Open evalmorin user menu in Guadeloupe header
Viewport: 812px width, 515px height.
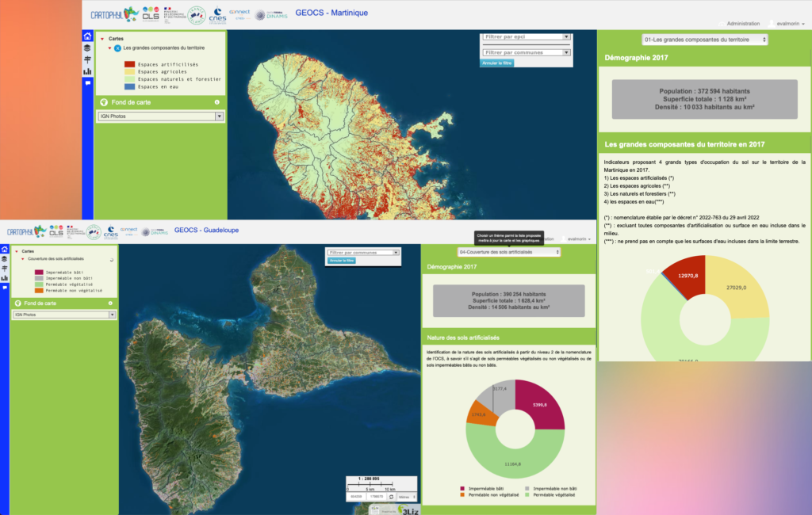[576, 239]
